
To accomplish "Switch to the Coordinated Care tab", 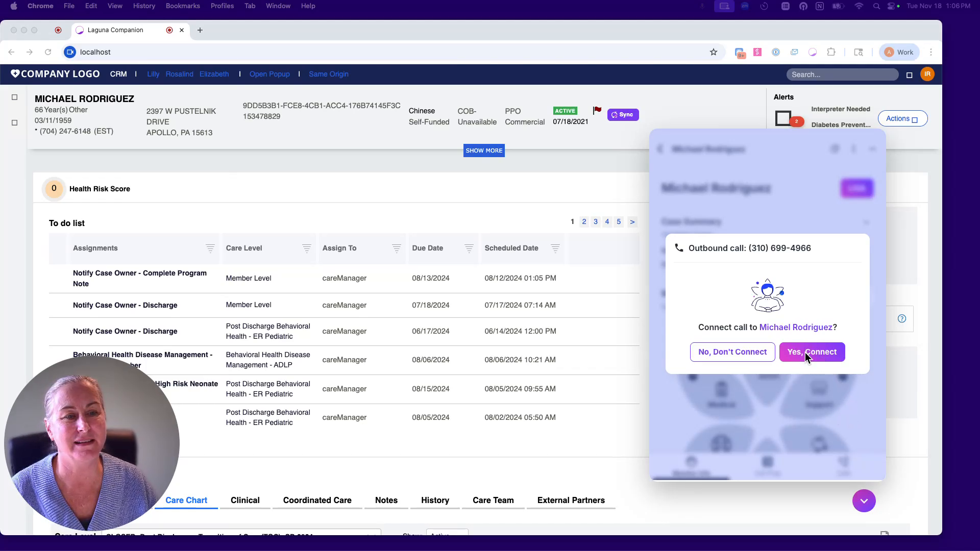I will click(x=317, y=500).
